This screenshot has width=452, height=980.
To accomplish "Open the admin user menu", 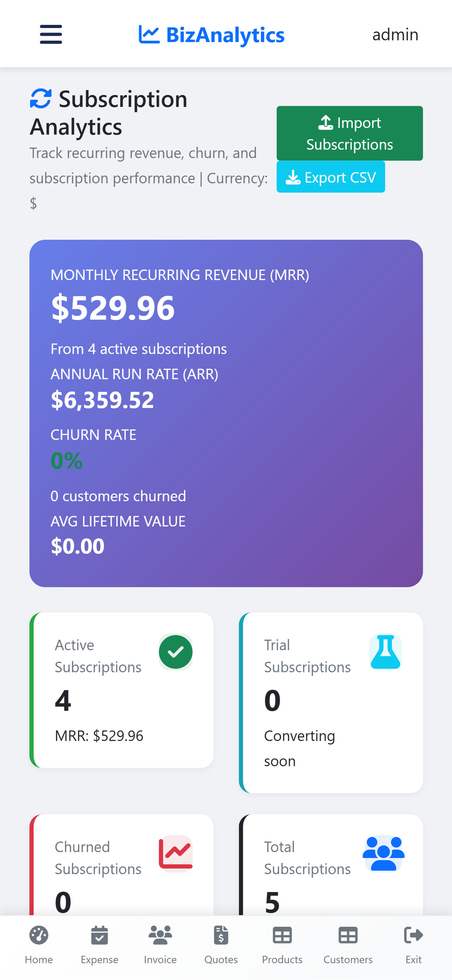I will point(395,35).
